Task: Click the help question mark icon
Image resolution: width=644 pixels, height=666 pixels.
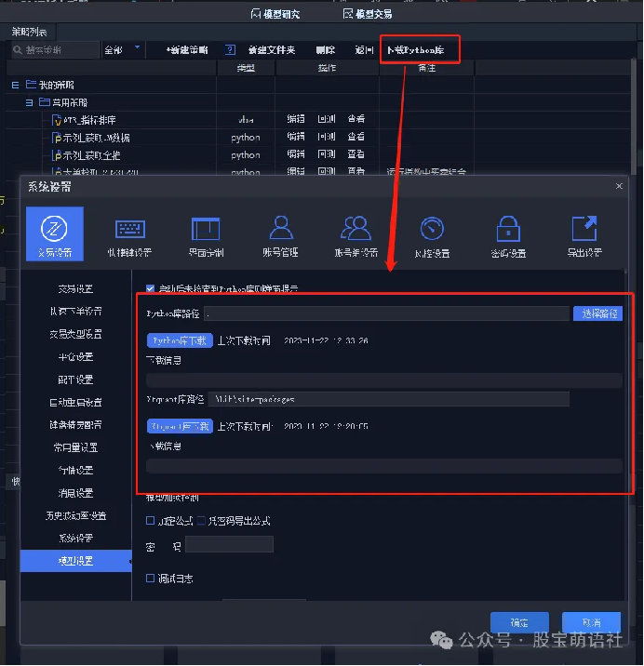Action: (x=230, y=49)
